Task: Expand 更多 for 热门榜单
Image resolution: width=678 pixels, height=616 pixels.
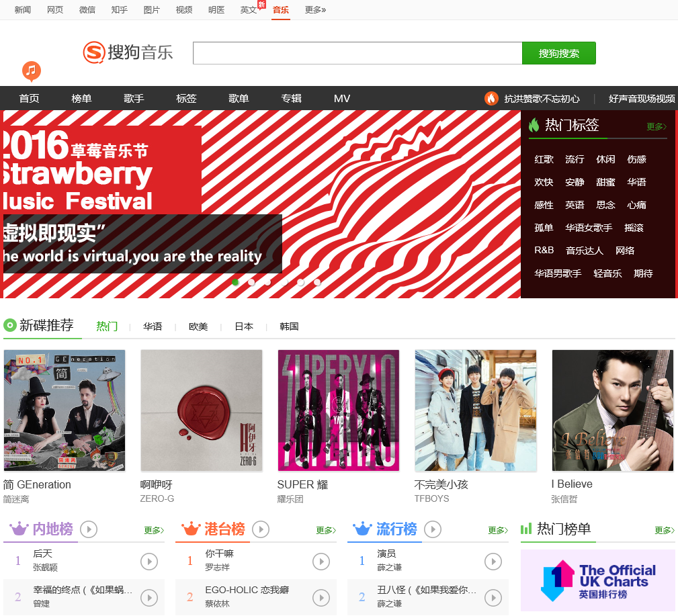Action: tap(665, 531)
